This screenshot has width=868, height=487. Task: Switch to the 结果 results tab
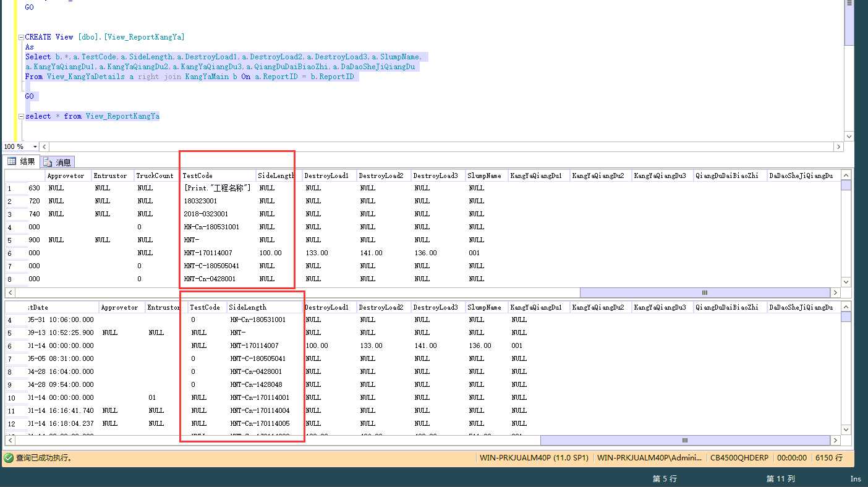click(x=22, y=162)
